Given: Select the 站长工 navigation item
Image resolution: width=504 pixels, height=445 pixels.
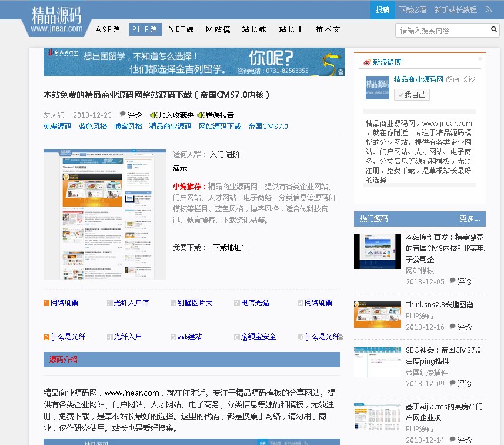Looking at the screenshot, I should coord(291,29).
